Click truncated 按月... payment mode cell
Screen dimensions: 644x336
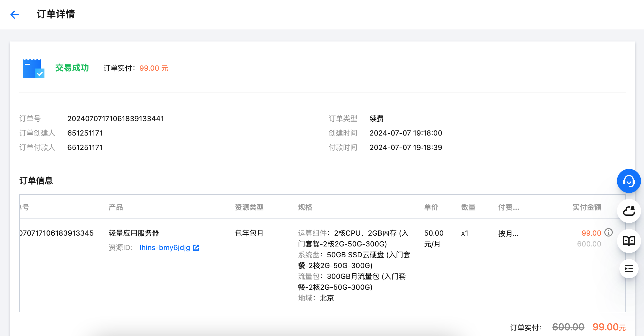tap(508, 234)
